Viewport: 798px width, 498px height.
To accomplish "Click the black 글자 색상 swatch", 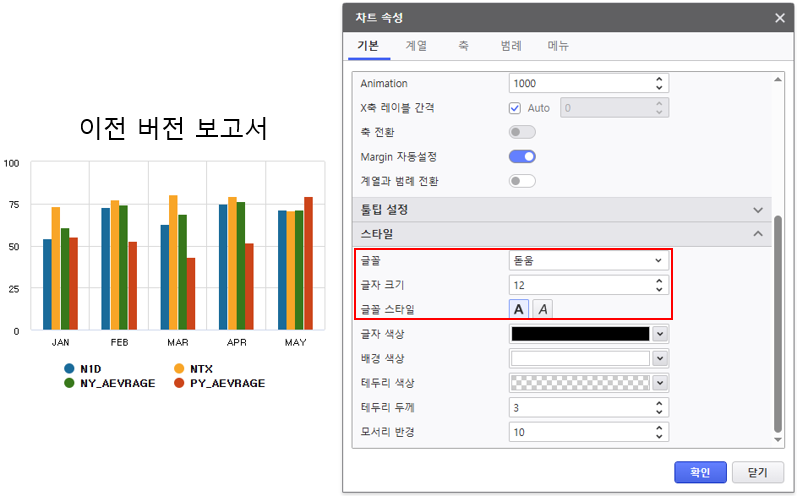I will coord(580,334).
